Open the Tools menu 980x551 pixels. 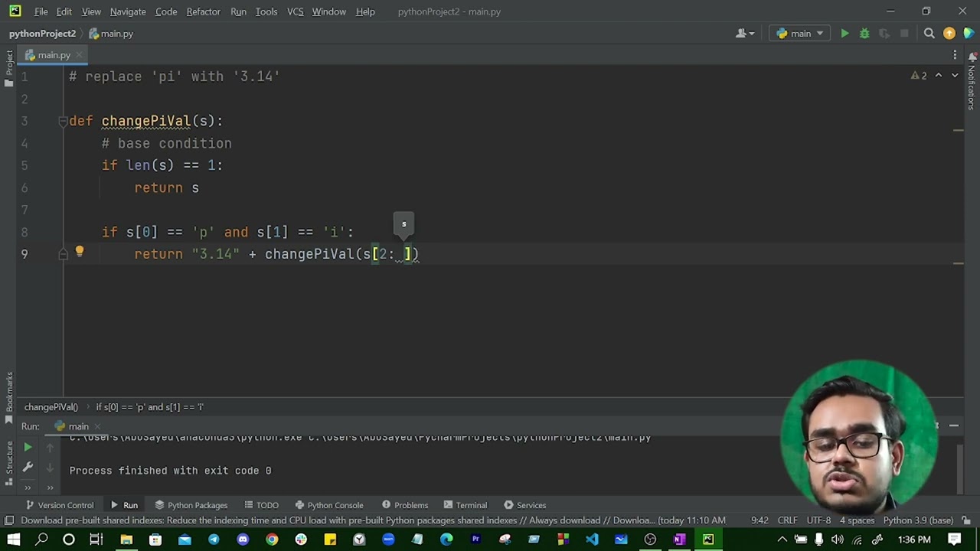pyautogui.click(x=266, y=11)
